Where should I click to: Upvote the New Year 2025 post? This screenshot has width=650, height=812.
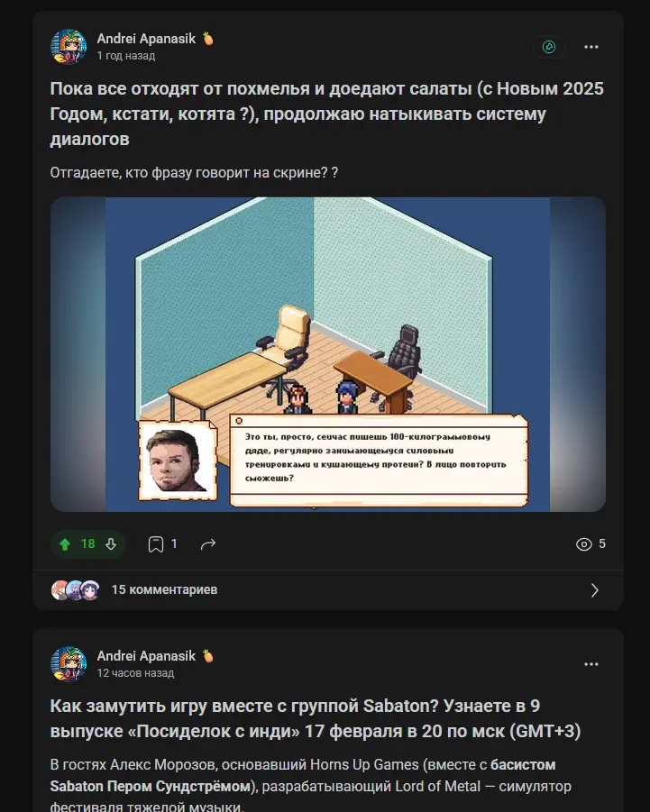pyautogui.click(x=65, y=544)
